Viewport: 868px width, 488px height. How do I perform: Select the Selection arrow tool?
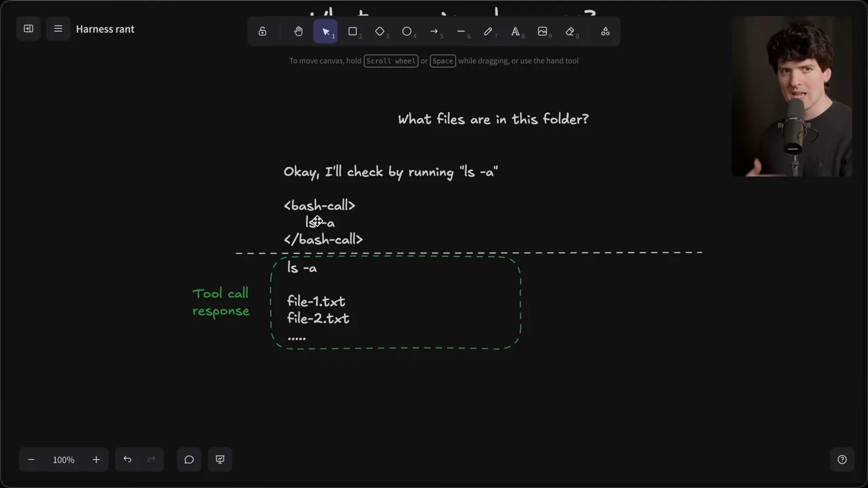pos(325,31)
